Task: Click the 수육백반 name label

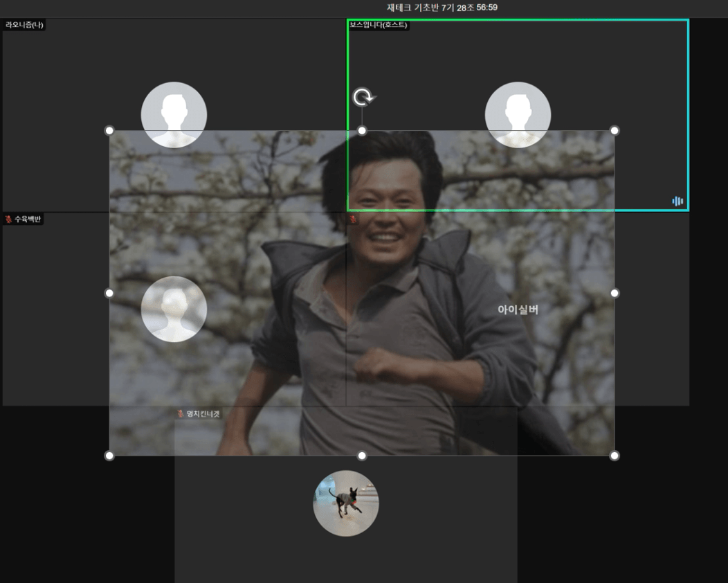Action: (x=28, y=219)
